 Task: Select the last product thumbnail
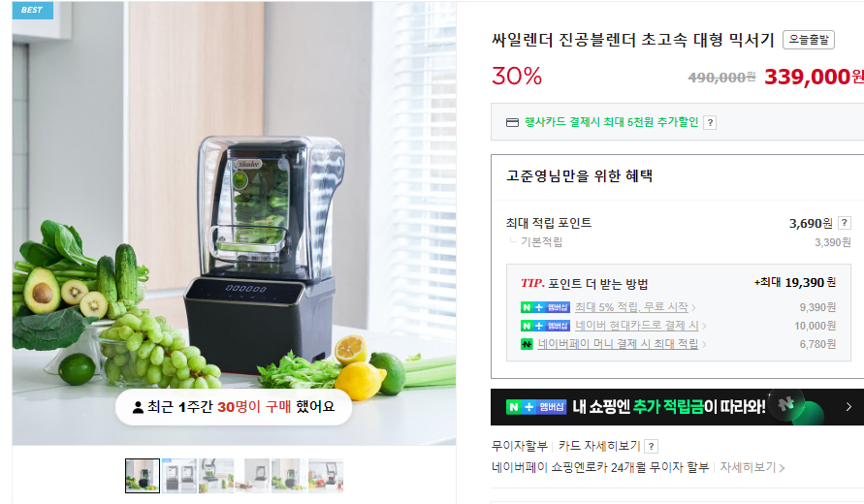[x=326, y=475]
